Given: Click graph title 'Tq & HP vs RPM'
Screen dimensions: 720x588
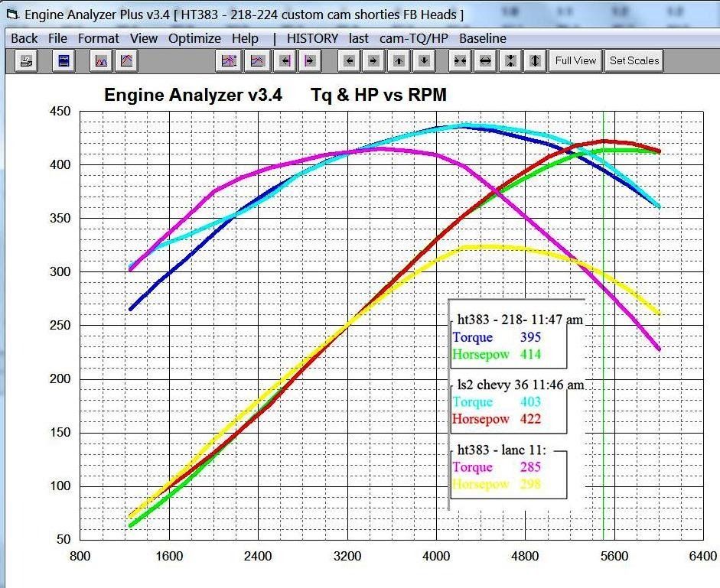Looking at the screenshot, I should [379, 95].
